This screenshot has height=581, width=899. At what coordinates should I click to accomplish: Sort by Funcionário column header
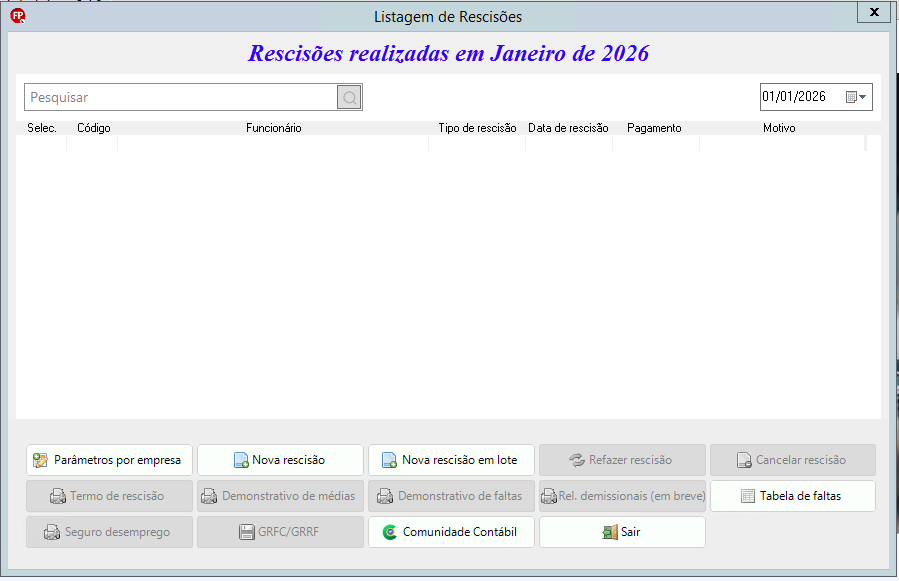[273, 128]
